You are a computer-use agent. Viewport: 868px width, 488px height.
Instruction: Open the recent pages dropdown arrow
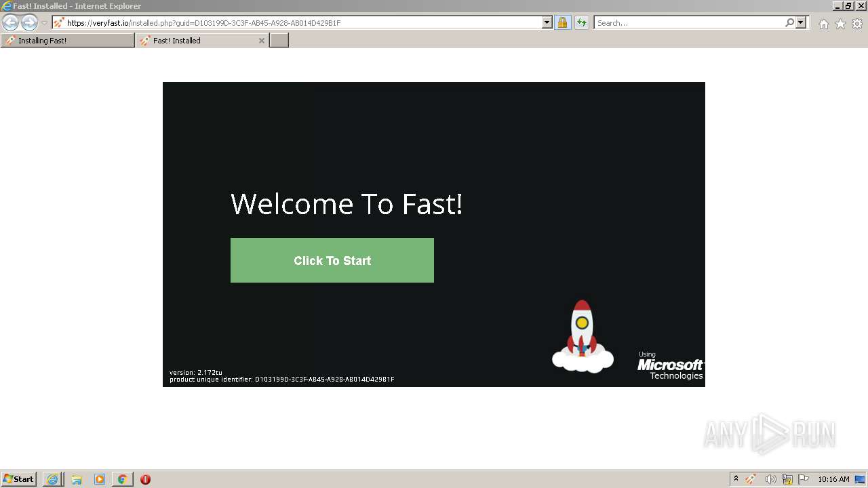44,23
